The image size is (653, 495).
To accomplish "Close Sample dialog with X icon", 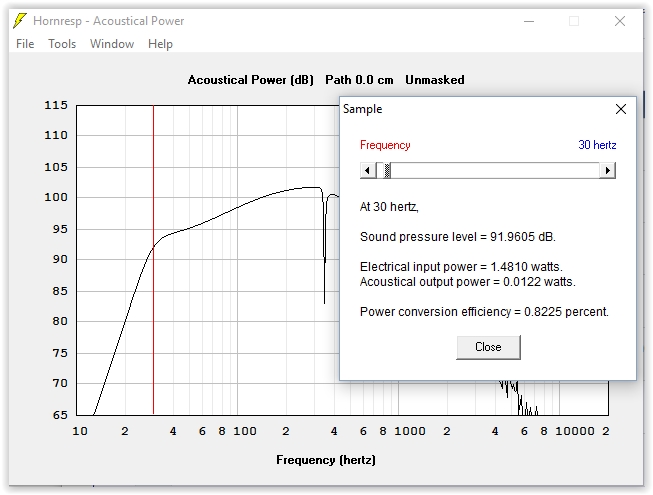I will coord(621,109).
